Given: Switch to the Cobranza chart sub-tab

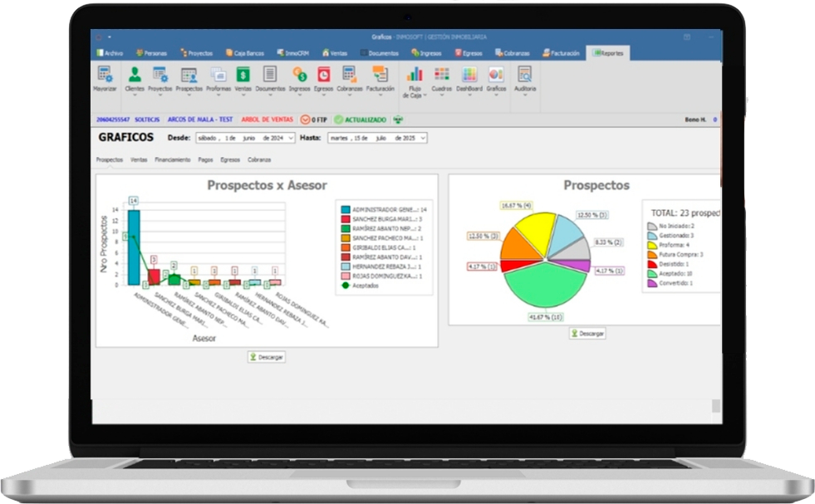Looking at the screenshot, I should pos(259,159).
